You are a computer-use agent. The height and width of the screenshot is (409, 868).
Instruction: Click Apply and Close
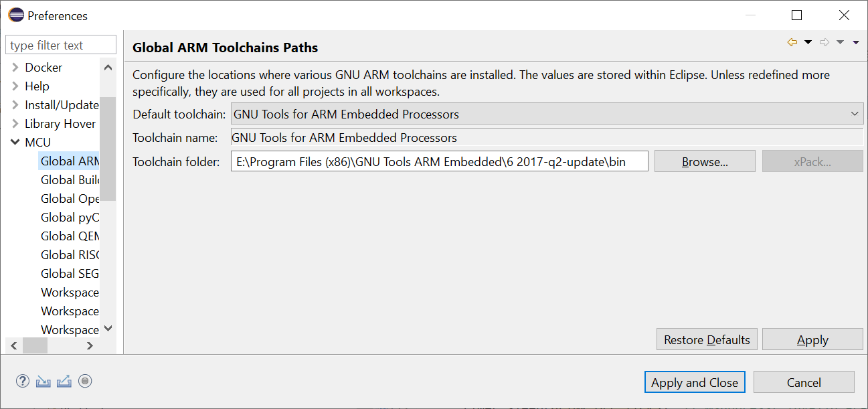coord(695,382)
